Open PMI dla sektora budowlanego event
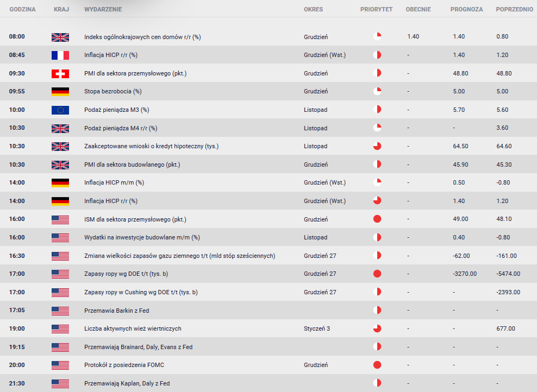Screen dimensions: 537x392 [x=132, y=165]
